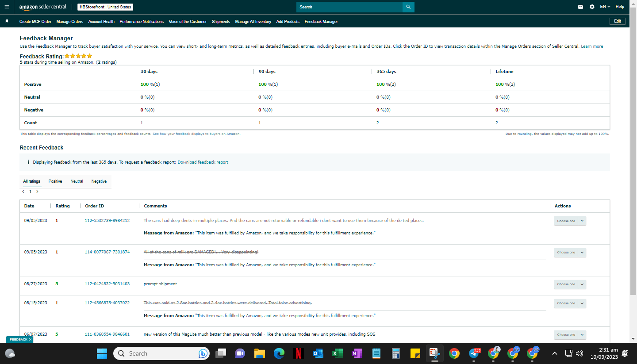
Task: Go to previous feedback page arrow
Action: click(x=23, y=192)
